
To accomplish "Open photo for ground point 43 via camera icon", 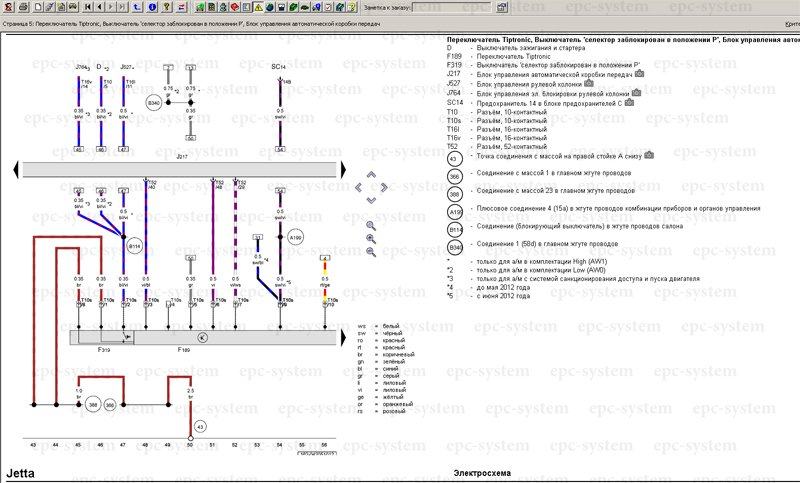I will 649,155.
